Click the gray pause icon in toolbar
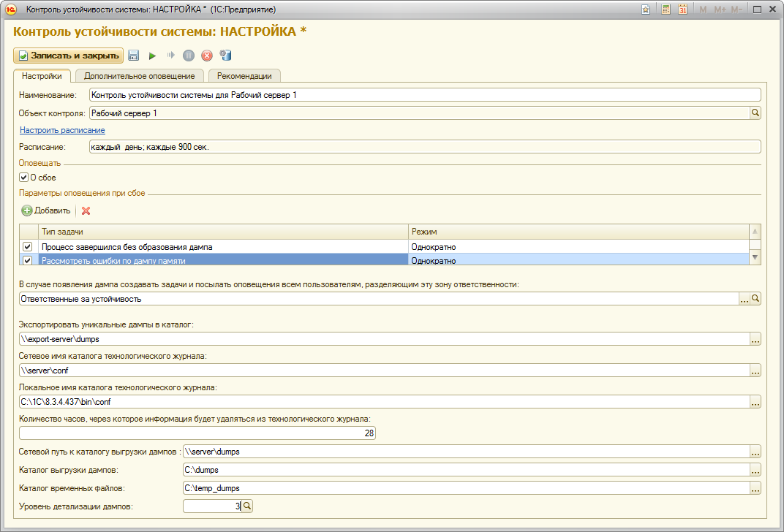The image size is (784, 532). [189, 56]
